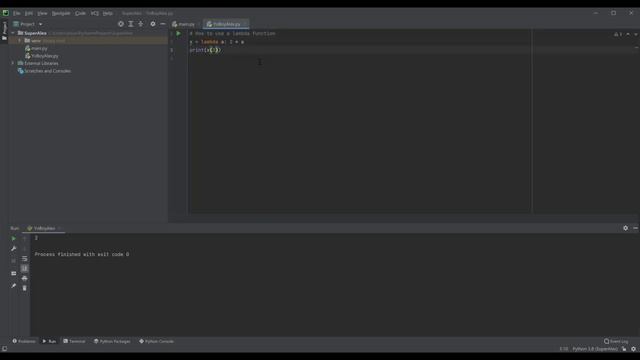Screen dimensions: 640x360
Task: Click the stop icon in the Run panel
Action: pyautogui.click(x=13, y=260)
